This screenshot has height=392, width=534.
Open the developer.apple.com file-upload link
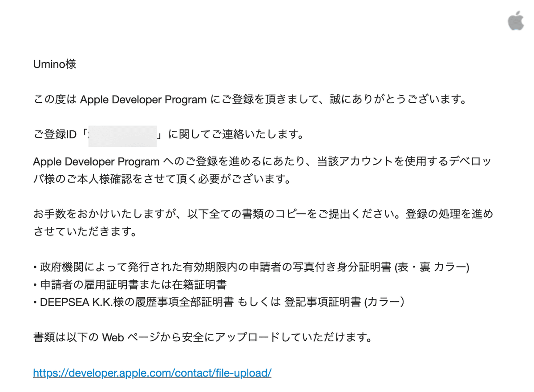(x=152, y=372)
